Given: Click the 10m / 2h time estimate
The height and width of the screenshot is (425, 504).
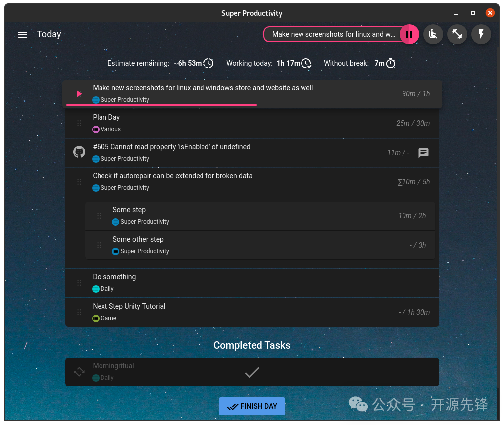Looking at the screenshot, I should pyautogui.click(x=412, y=216).
